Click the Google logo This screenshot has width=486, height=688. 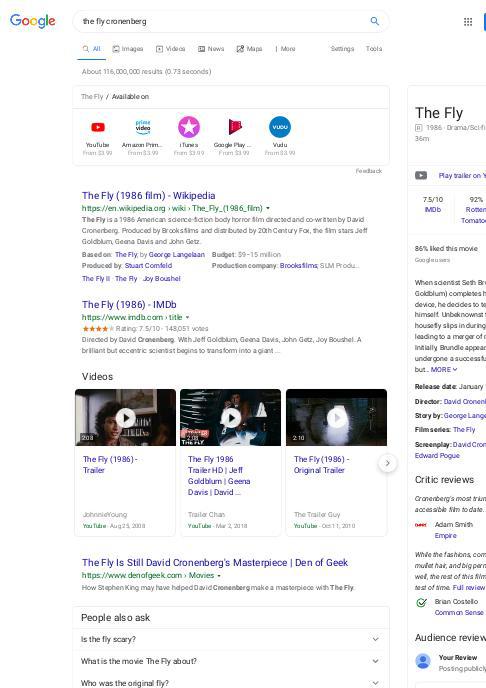pyautogui.click(x=33, y=21)
